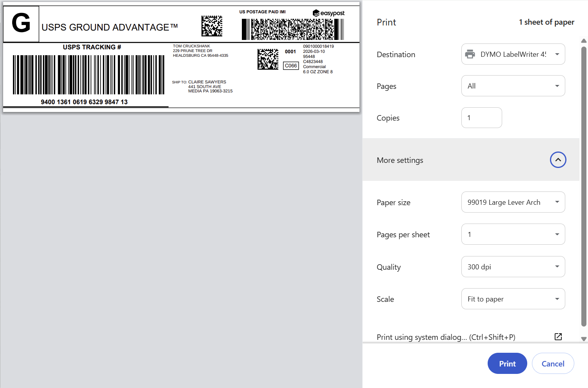
Task: Click the '6.0 OZ ZONE 8' text
Action: pyautogui.click(x=318, y=72)
